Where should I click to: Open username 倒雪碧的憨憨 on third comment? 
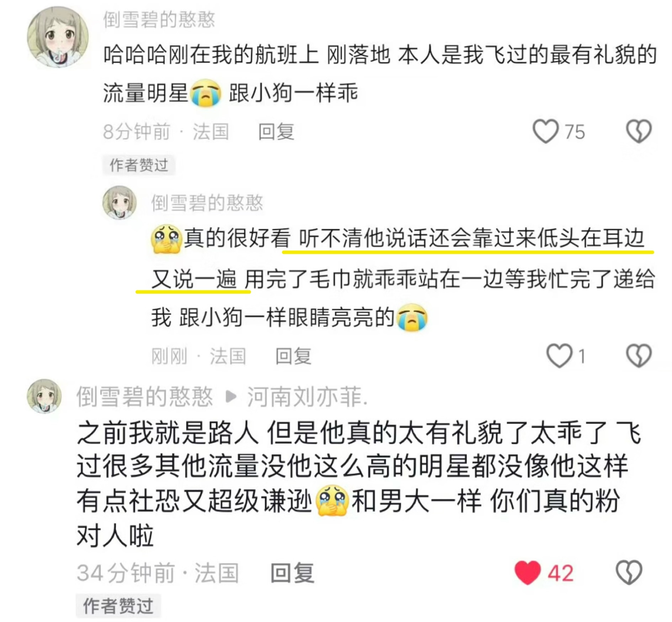tap(144, 397)
